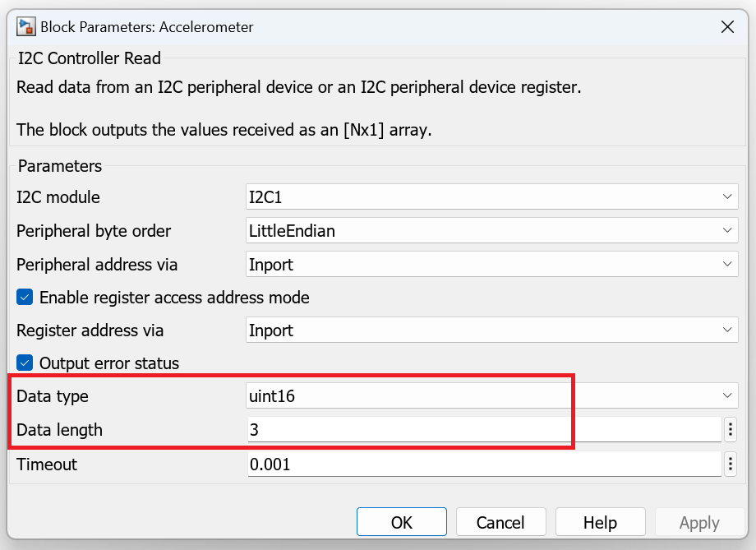The image size is (756, 550).
Task: Click the three-dot icon beside Data length
Action: 729,429
